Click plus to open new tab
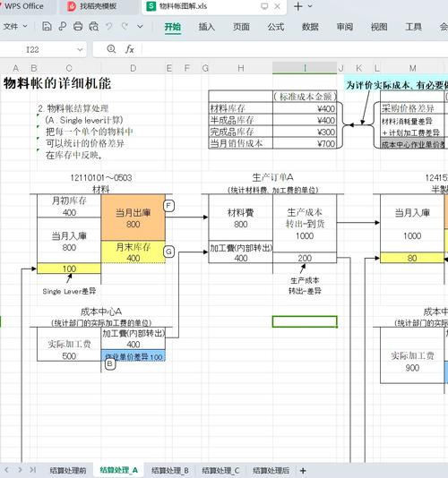This screenshot has width=448, height=478. (x=298, y=6)
